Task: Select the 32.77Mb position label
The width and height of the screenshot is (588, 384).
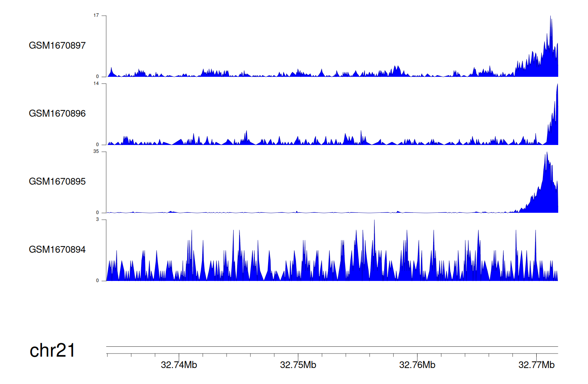Action: tap(536, 365)
